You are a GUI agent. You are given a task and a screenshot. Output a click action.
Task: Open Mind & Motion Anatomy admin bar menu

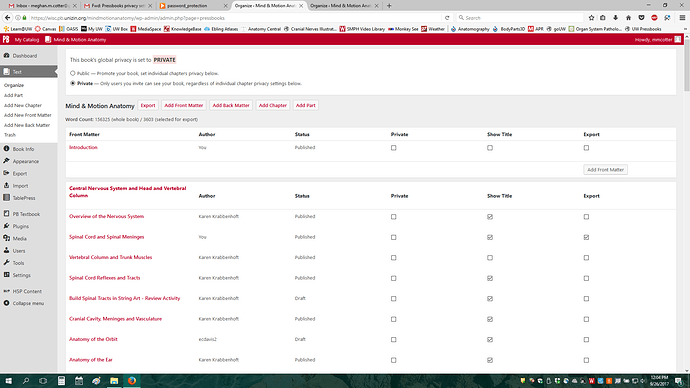click(x=75, y=40)
